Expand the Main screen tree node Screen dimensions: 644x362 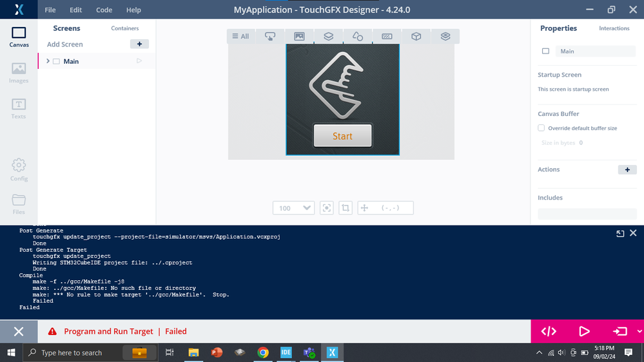48,61
